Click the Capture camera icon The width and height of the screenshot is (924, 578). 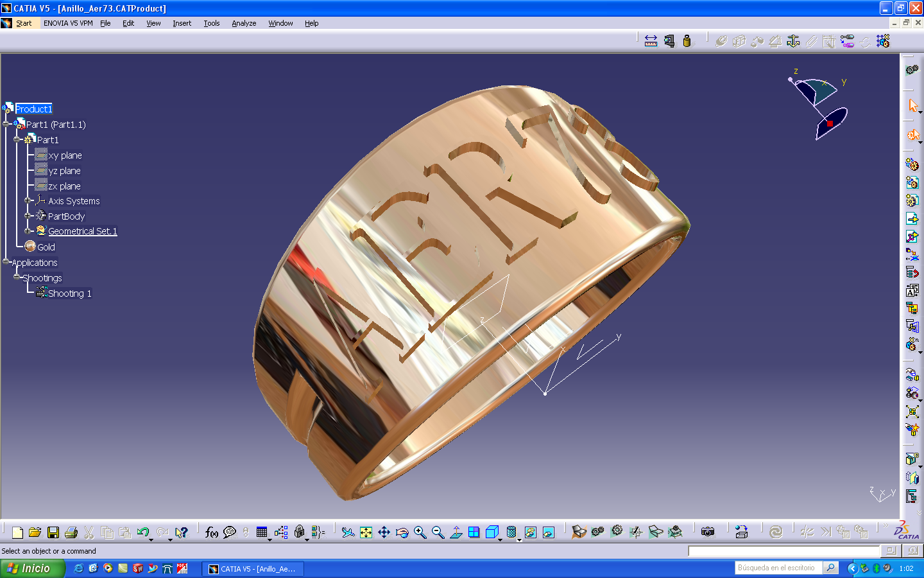[707, 532]
